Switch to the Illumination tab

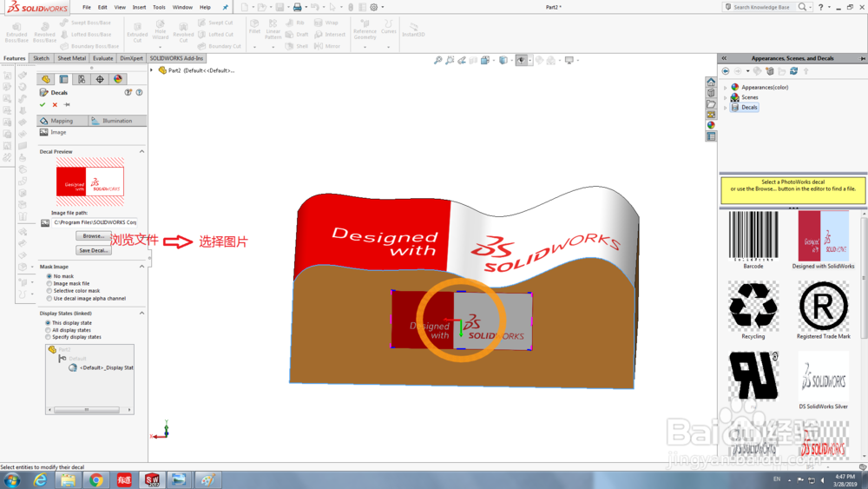117,121
